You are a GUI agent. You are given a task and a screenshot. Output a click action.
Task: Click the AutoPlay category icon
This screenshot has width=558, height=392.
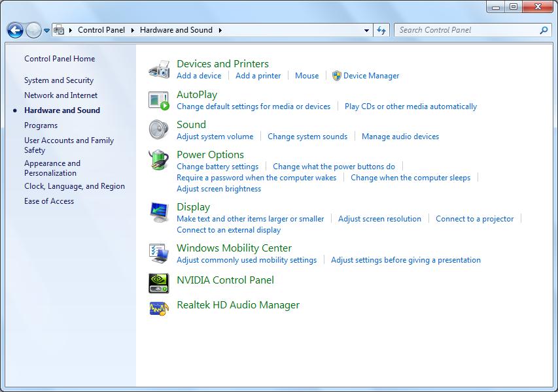click(159, 101)
